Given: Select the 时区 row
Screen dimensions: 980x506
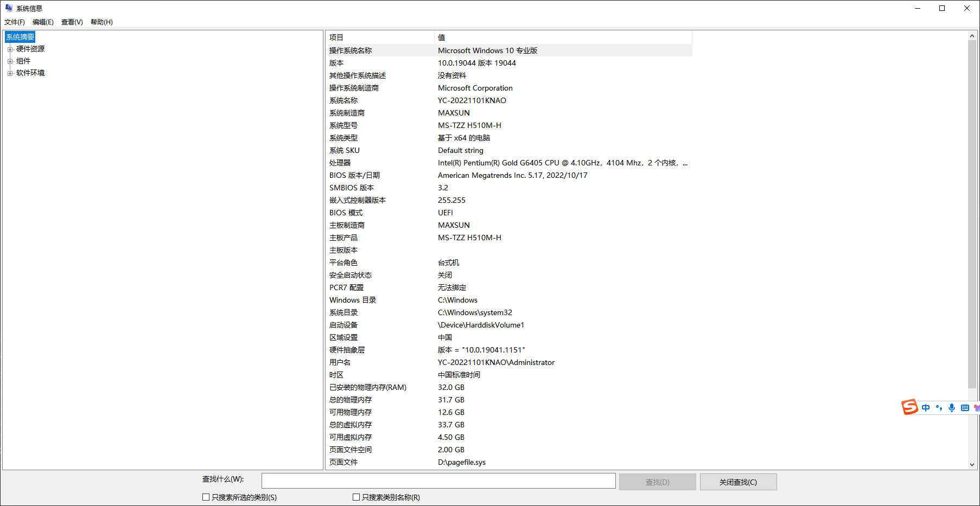Looking at the screenshot, I should pos(509,375).
